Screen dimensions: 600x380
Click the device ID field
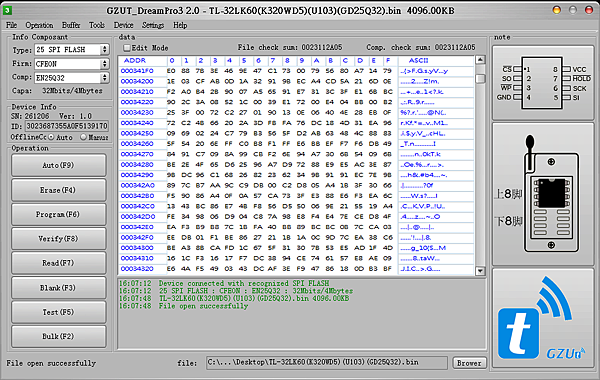(67, 126)
